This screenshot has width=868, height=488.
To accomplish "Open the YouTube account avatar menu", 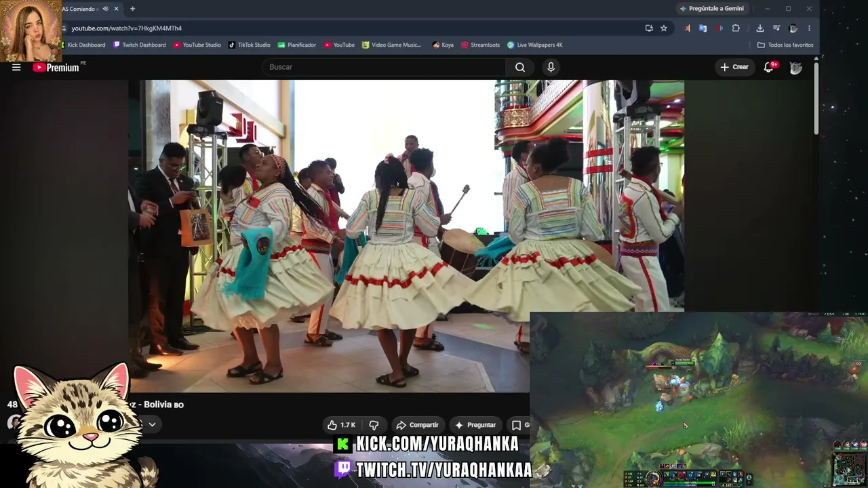I will pyautogui.click(x=796, y=67).
